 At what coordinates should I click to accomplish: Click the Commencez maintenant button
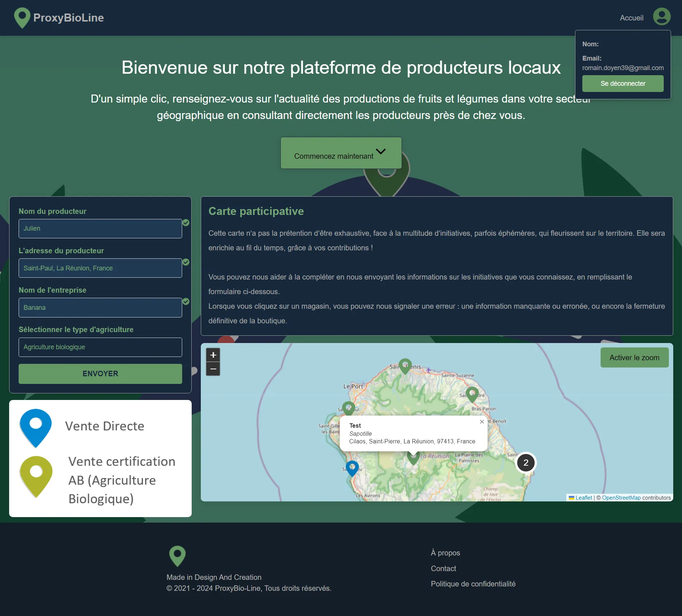tap(341, 153)
